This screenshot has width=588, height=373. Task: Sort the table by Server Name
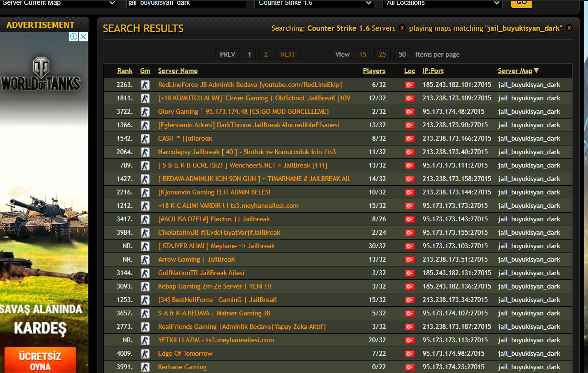178,71
